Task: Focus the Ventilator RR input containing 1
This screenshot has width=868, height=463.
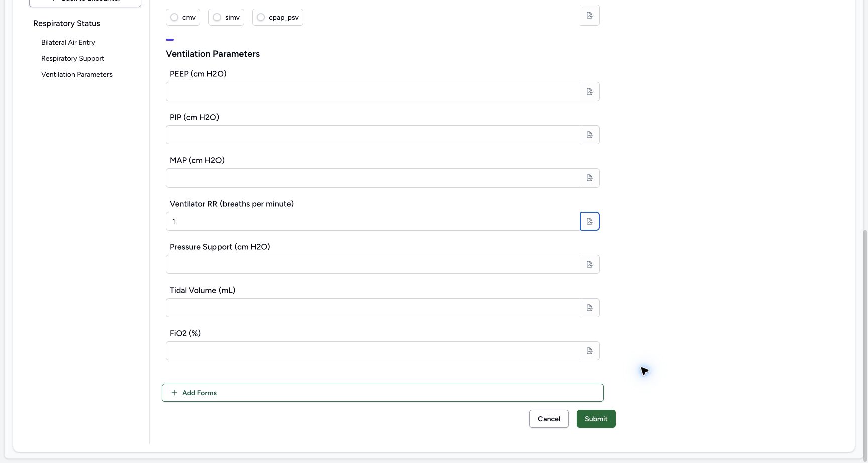Action: 373,221
